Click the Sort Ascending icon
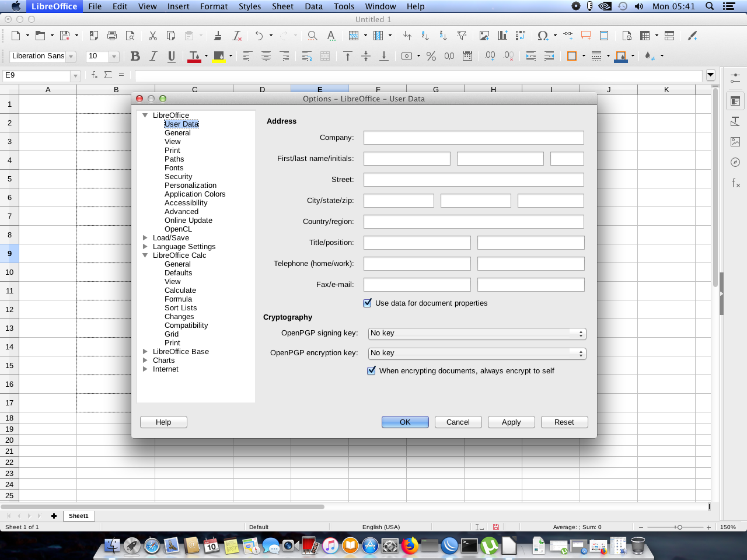Image resolution: width=747 pixels, height=560 pixels. click(x=425, y=36)
